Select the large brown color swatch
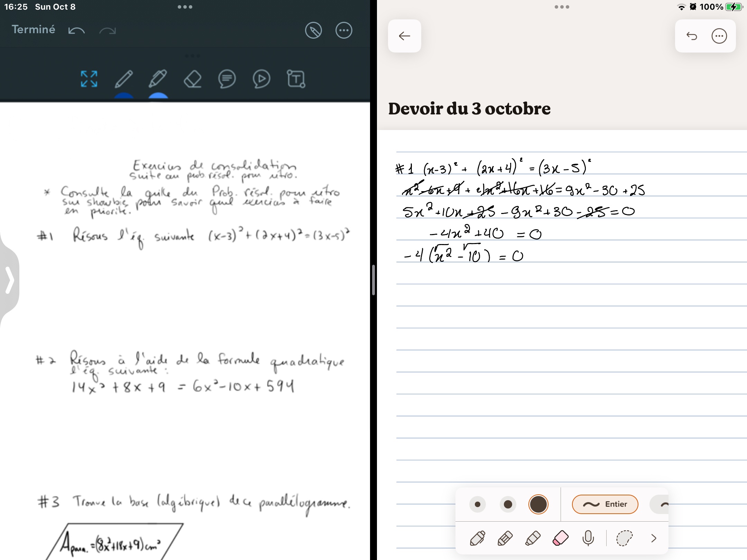This screenshot has height=560, width=747. [x=538, y=504]
